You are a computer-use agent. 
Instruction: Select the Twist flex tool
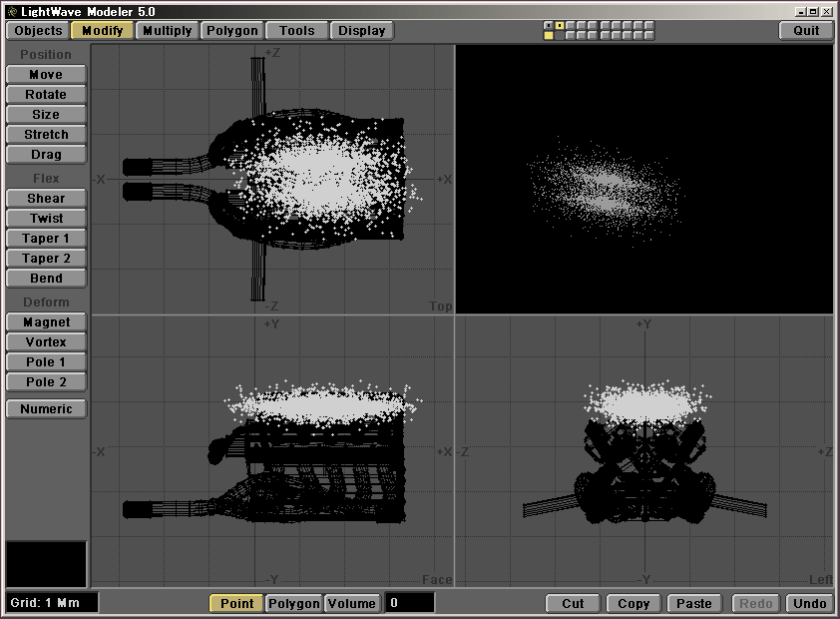point(46,219)
